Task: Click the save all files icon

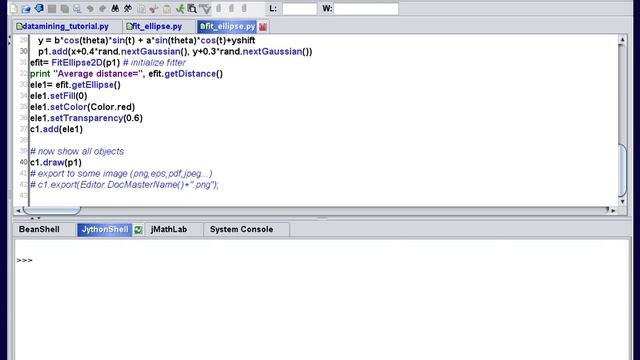Action: 64,8
